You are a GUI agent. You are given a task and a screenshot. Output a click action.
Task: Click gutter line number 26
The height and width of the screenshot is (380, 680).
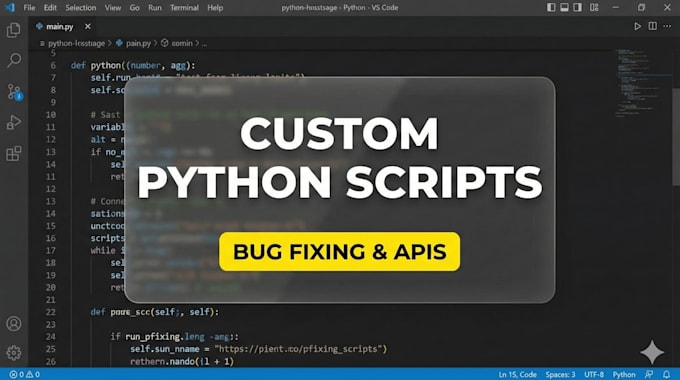(51, 361)
